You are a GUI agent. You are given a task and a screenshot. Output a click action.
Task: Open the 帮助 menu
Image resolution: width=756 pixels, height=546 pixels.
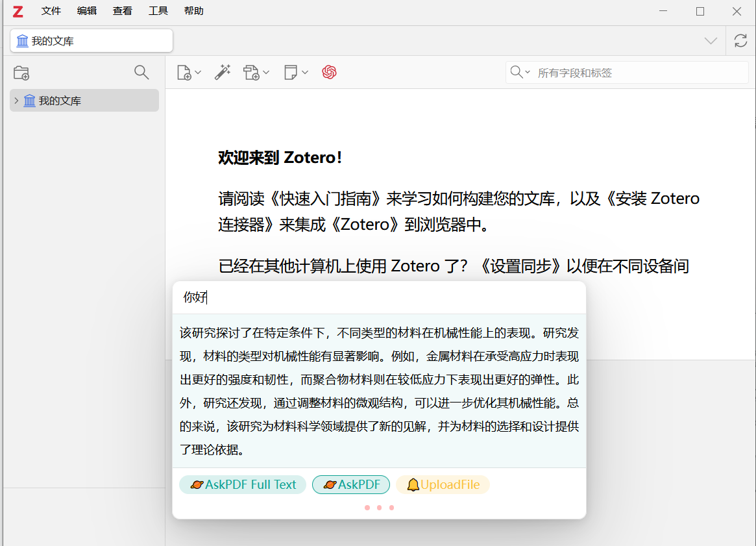pos(193,11)
